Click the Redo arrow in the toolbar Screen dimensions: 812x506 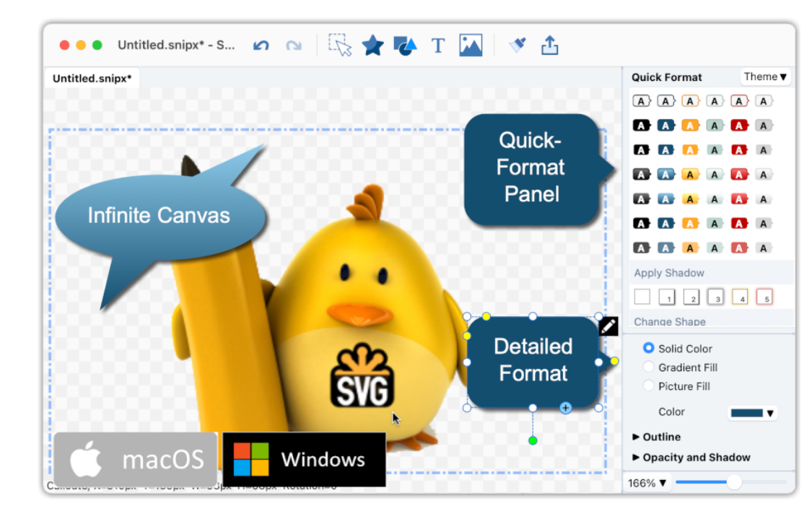coord(293,45)
